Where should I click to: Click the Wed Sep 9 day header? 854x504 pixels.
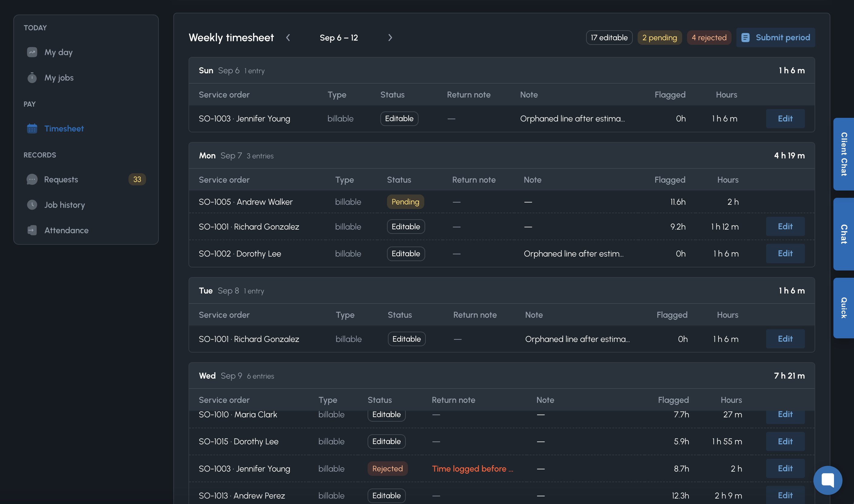pos(502,376)
